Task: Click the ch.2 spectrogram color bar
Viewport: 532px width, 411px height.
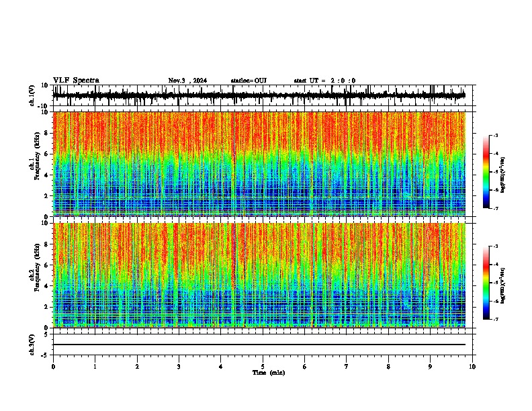Action: coord(486,283)
